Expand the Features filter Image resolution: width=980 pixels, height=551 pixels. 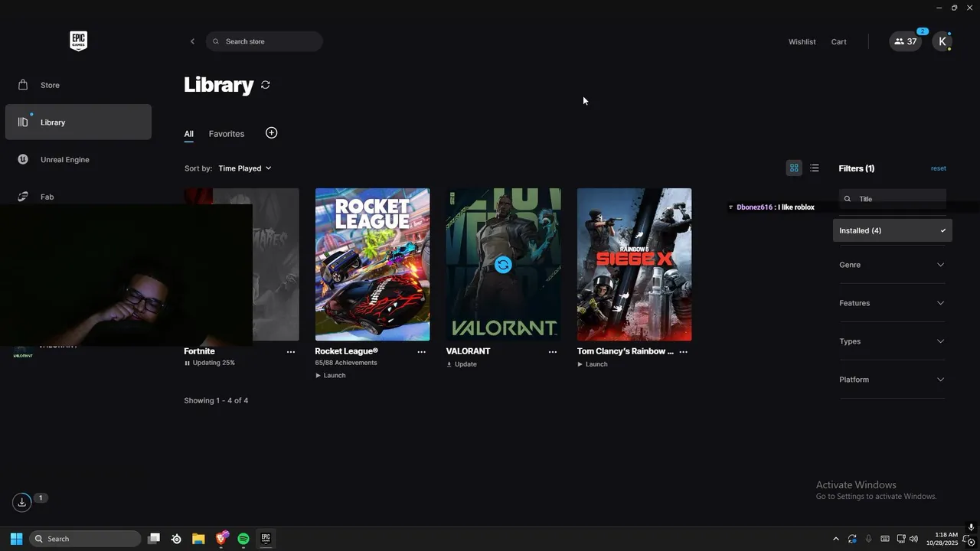pyautogui.click(x=893, y=303)
